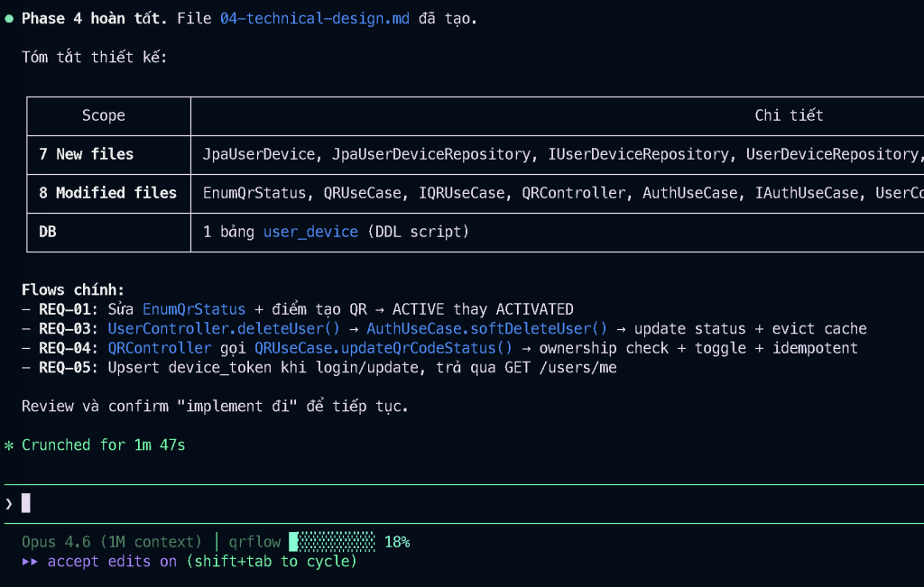The height and width of the screenshot is (587, 924).
Task: Click the prompt chevron symbol
Action: (x=9, y=503)
